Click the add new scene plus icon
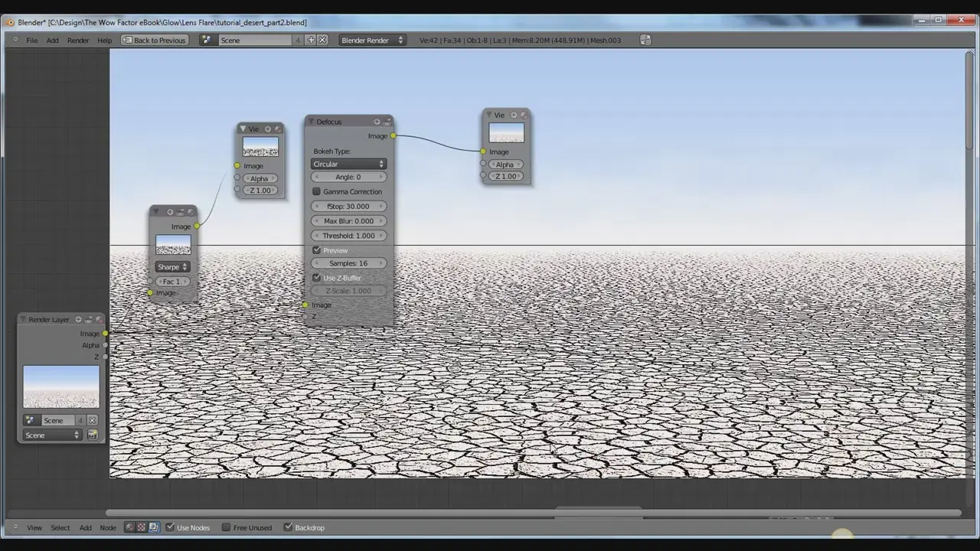Screen dimensions: 980x551 click(311, 40)
